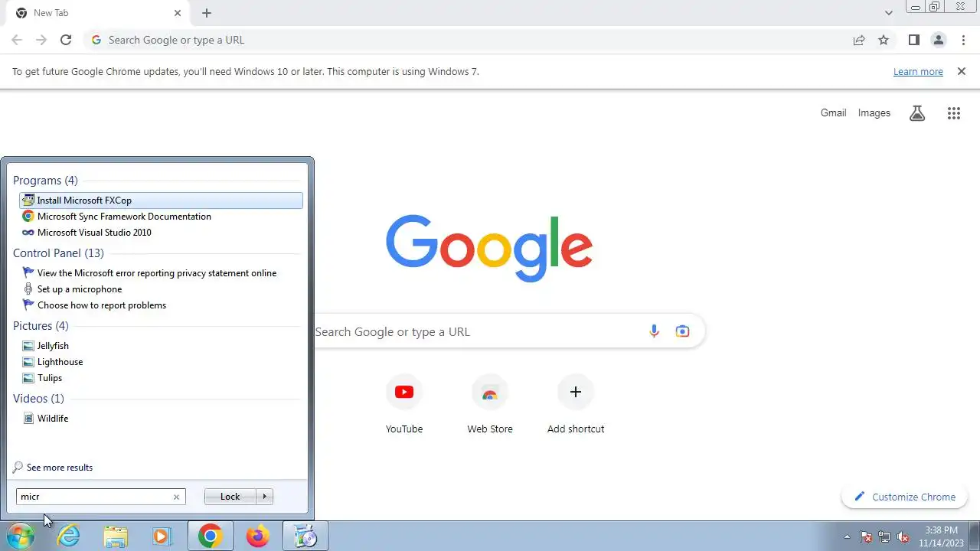Go back using the back arrow
Viewport: 980px width, 551px height.
17,40
